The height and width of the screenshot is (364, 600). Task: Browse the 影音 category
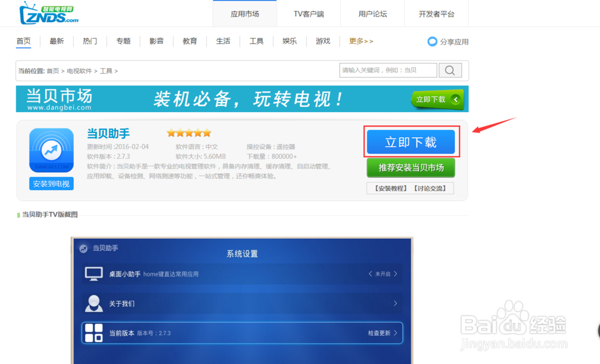click(157, 41)
